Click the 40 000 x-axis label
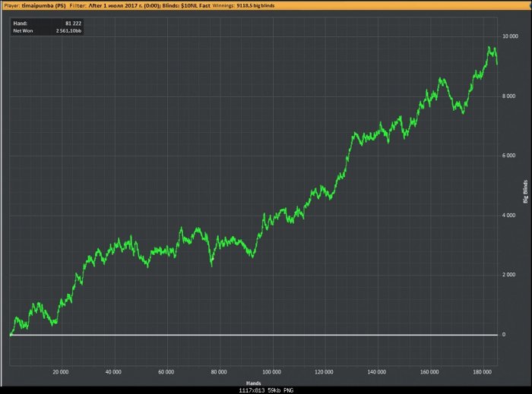 click(x=113, y=372)
